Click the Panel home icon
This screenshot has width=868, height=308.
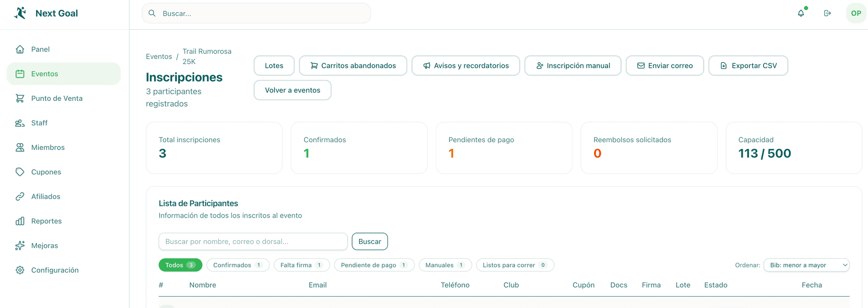click(20, 49)
